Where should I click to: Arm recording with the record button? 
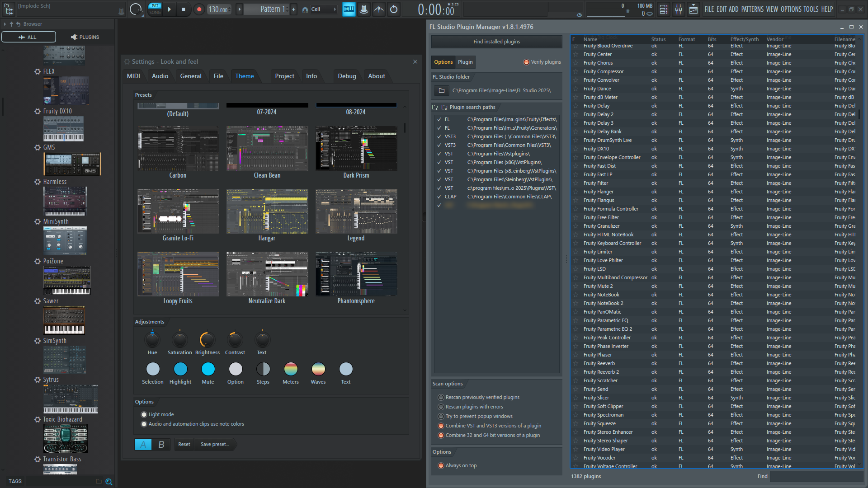pos(199,9)
